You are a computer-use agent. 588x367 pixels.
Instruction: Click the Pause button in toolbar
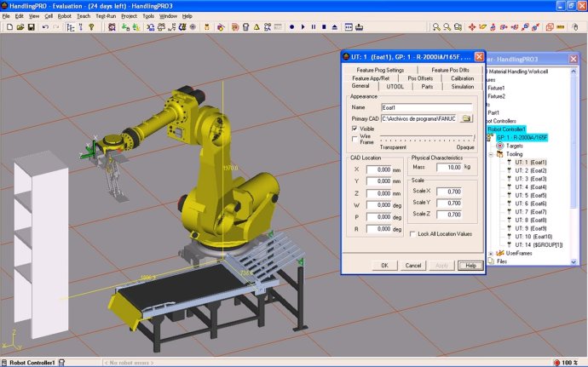[315, 27]
